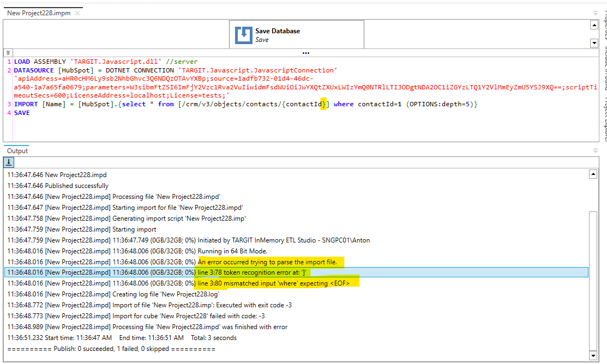
Task: Click line number 1 in the editor
Action: (x=9, y=62)
